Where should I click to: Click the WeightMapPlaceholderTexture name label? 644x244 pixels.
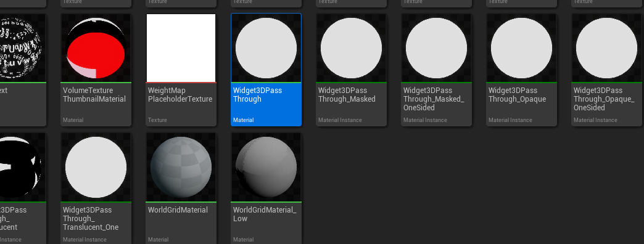180,95
